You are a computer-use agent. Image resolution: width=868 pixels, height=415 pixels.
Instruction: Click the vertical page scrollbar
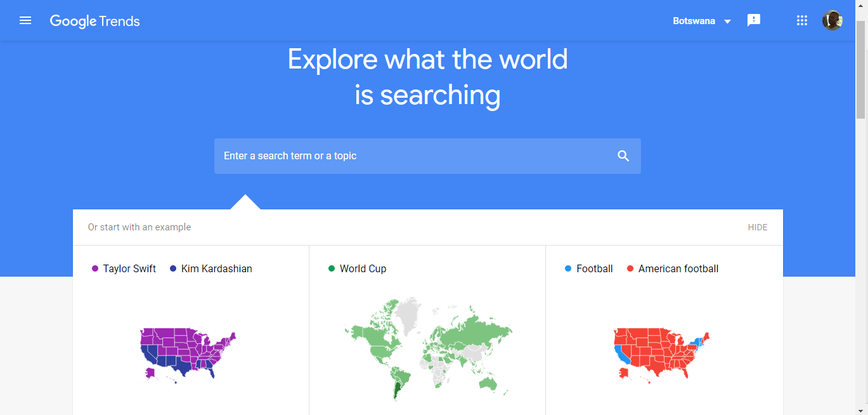pos(860,208)
